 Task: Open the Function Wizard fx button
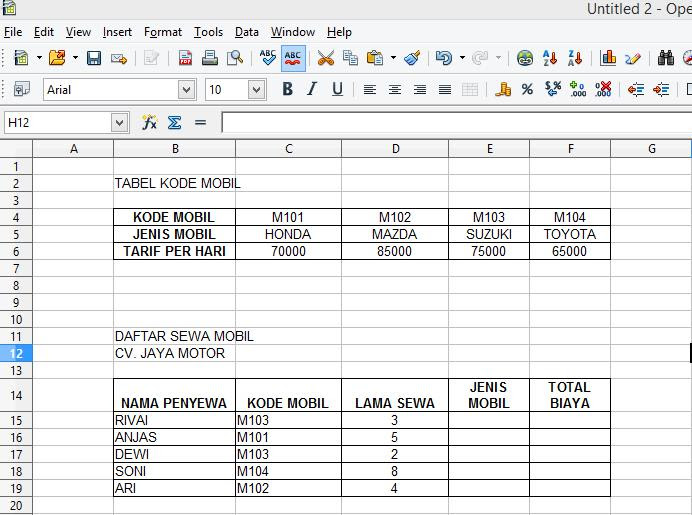pos(149,122)
